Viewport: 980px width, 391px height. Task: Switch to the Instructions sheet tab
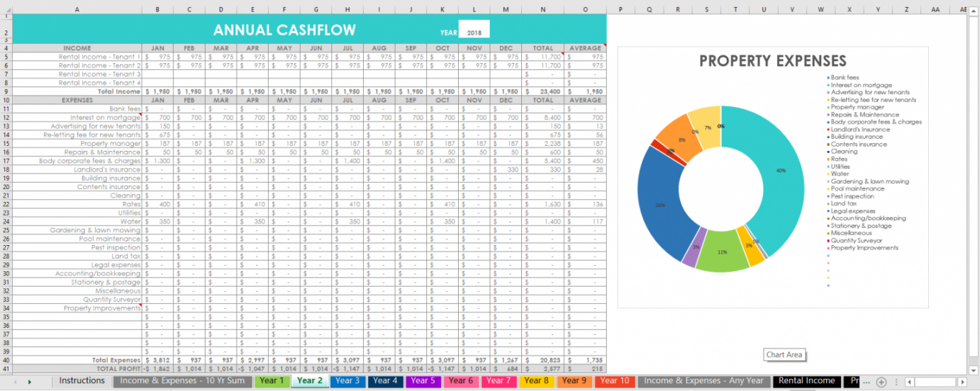(82, 381)
